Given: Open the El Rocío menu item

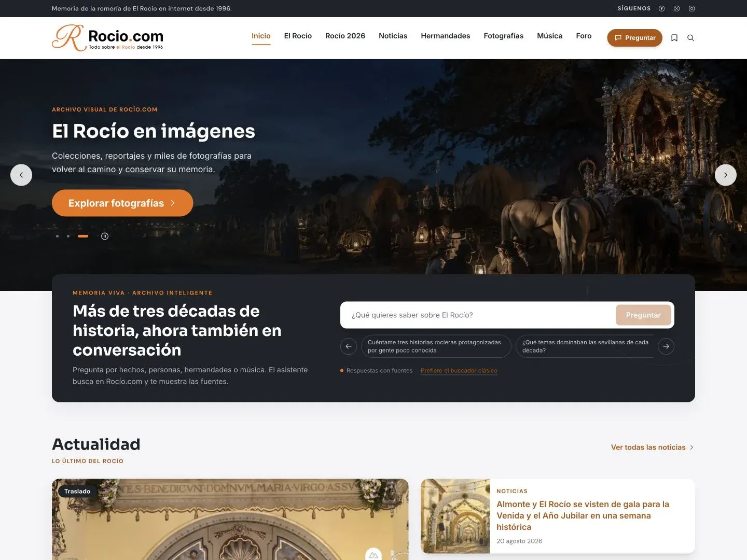Looking at the screenshot, I should coord(298,36).
